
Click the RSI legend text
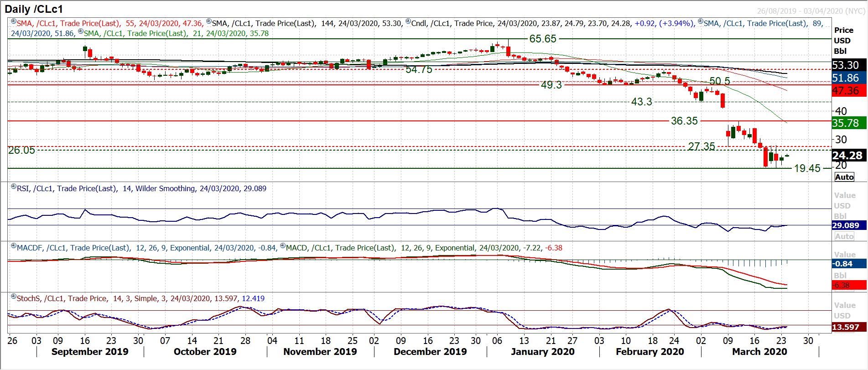click(x=141, y=188)
